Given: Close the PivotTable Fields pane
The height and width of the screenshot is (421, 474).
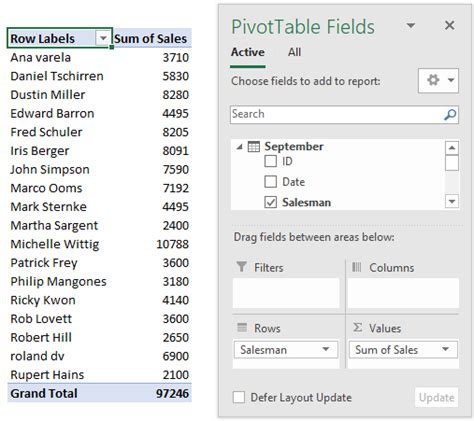Looking at the screenshot, I should click(450, 25).
